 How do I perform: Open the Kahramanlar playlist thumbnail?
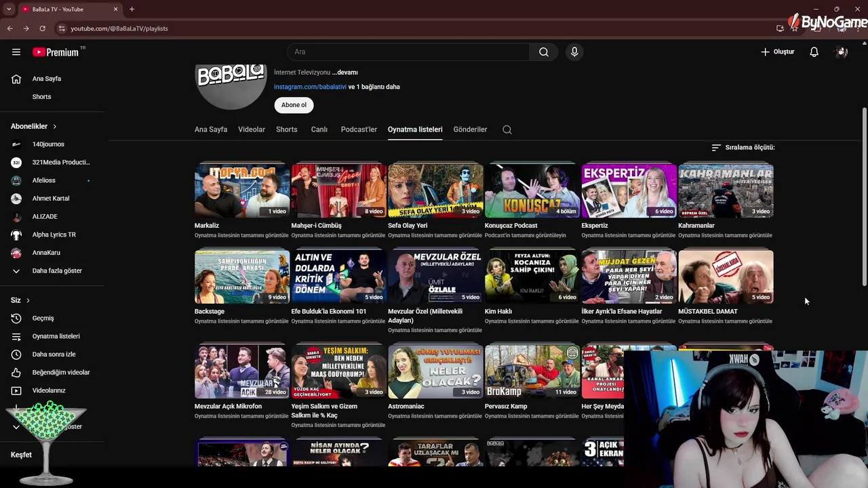pyautogui.click(x=726, y=191)
